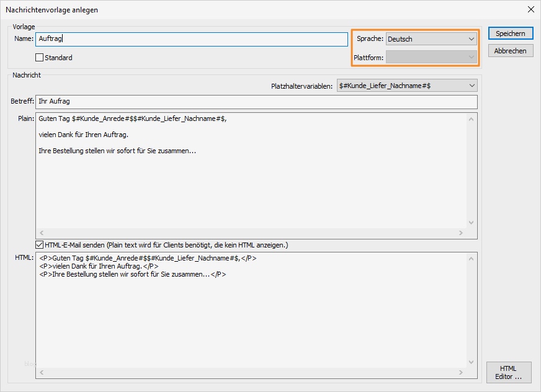Click the horizontal scrollbar below HTML area
This screenshot has height=392, width=541.
coord(248,372)
